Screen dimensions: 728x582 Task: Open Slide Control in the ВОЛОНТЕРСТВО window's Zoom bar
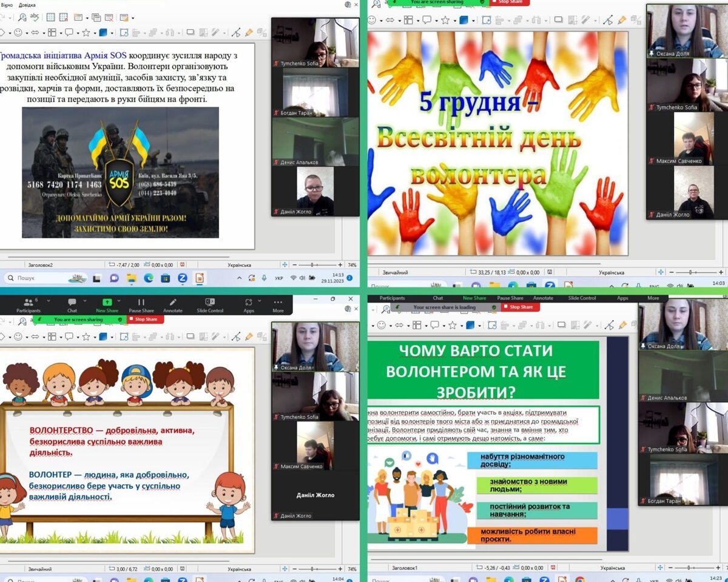coord(210,306)
